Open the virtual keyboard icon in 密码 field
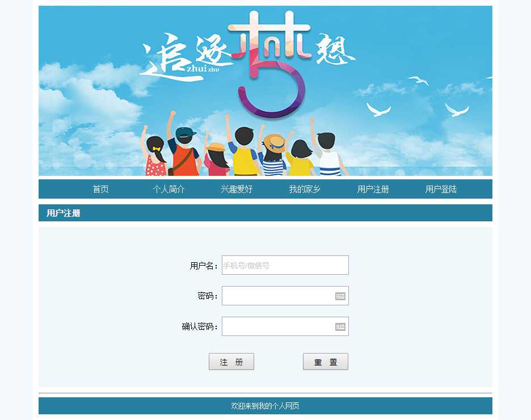Image resolution: width=531 pixels, height=420 pixels. coord(340,296)
